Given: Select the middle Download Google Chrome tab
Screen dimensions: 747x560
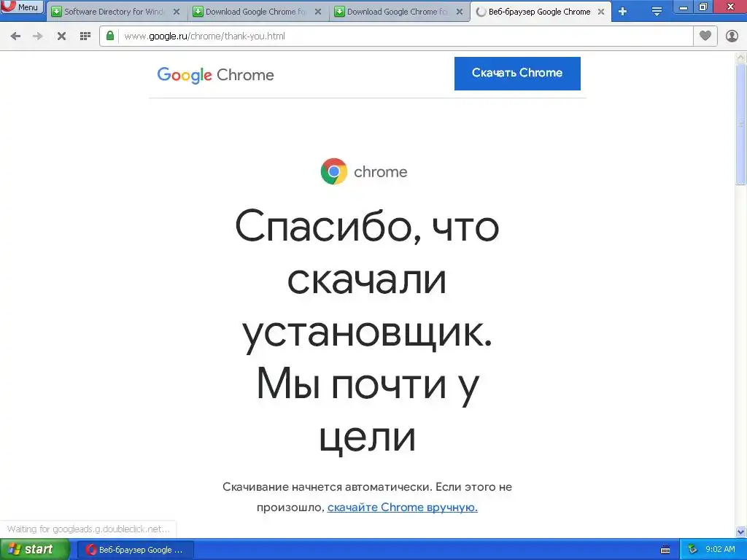Looking at the screenshot, I should coord(255,12).
